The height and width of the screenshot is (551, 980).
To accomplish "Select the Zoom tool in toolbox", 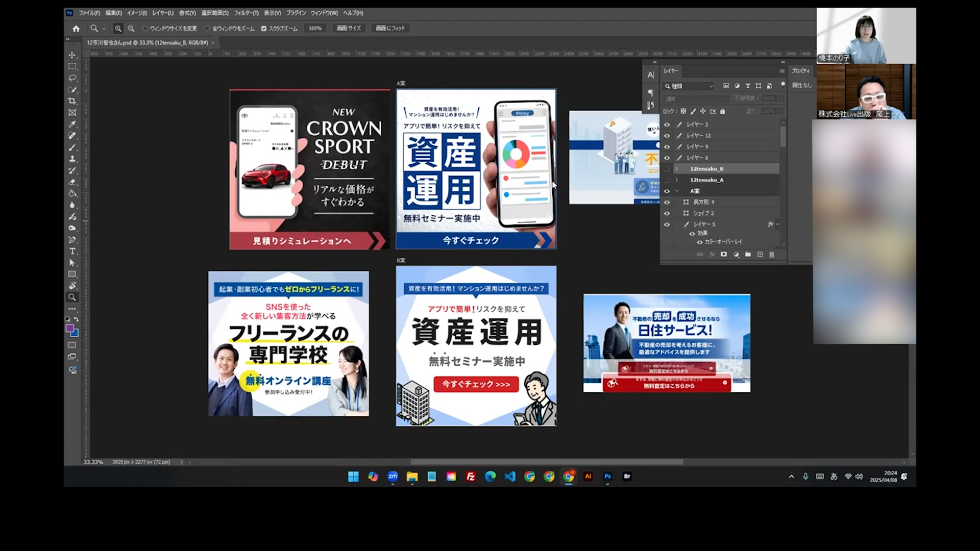I will (72, 297).
